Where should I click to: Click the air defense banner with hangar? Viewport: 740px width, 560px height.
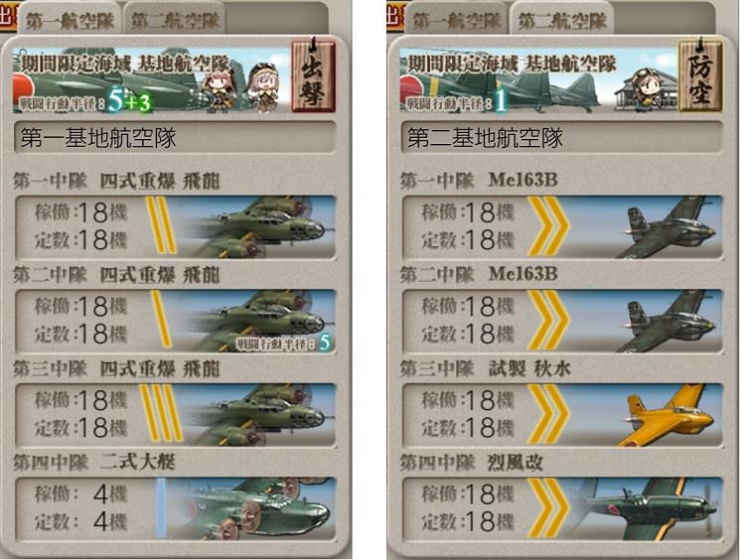[539, 79]
